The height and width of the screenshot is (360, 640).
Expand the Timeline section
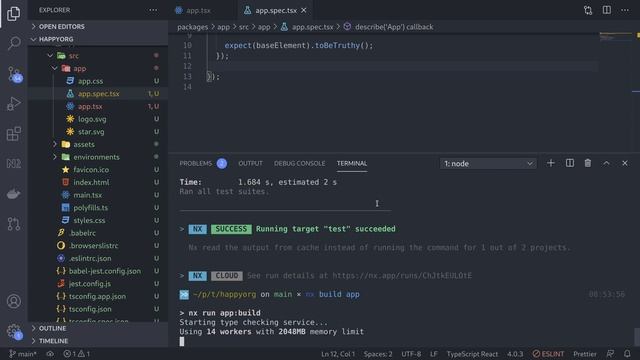tap(98, 341)
